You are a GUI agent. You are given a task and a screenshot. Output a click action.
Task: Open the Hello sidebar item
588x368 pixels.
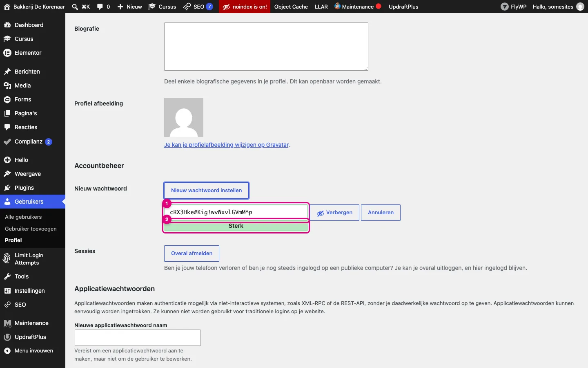click(33, 160)
